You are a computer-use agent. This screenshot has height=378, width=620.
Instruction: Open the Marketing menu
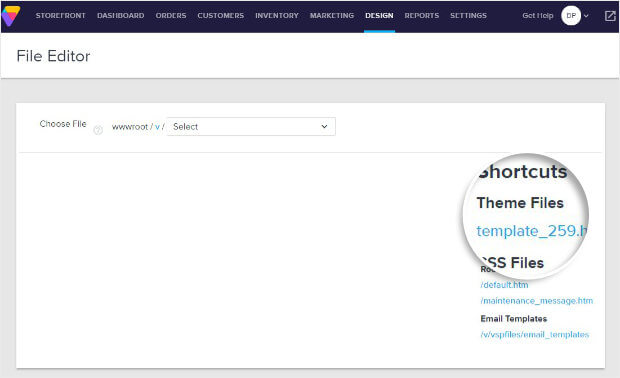(x=332, y=15)
